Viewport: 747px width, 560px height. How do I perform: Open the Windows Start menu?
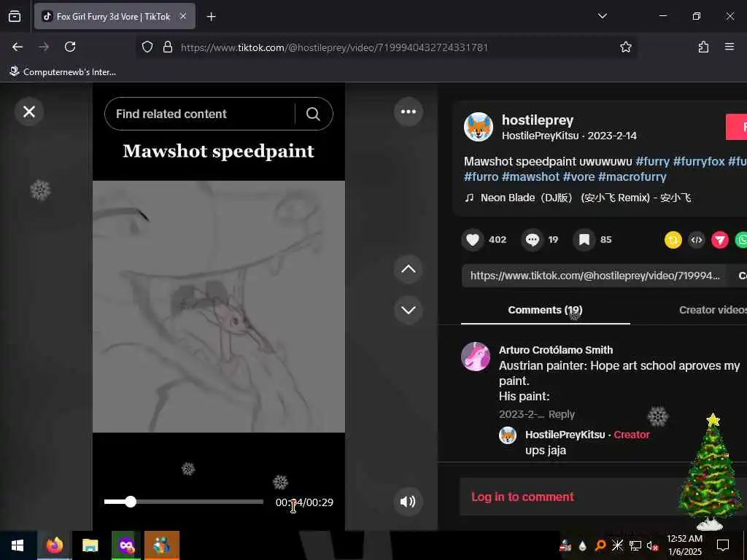pyautogui.click(x=18, y=545)
